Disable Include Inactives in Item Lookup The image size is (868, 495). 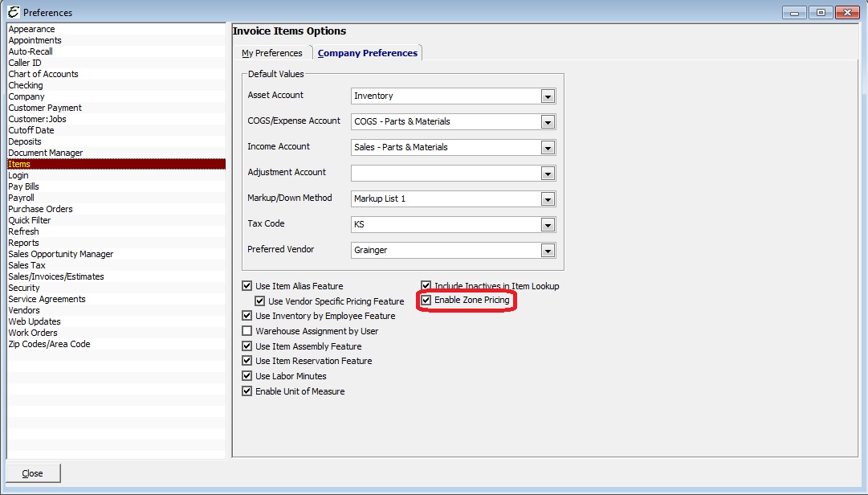pos(425,285)
